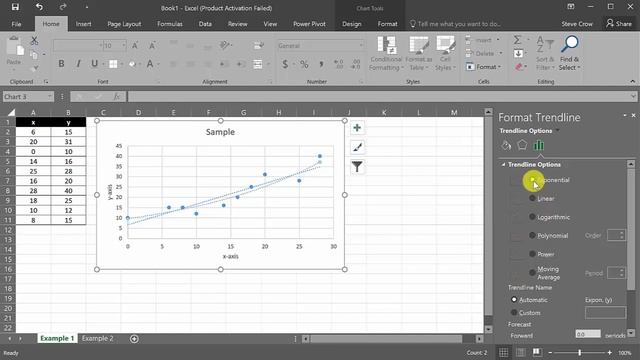Open the Chart Filters funnel button
640x360 pixels.
357,167
